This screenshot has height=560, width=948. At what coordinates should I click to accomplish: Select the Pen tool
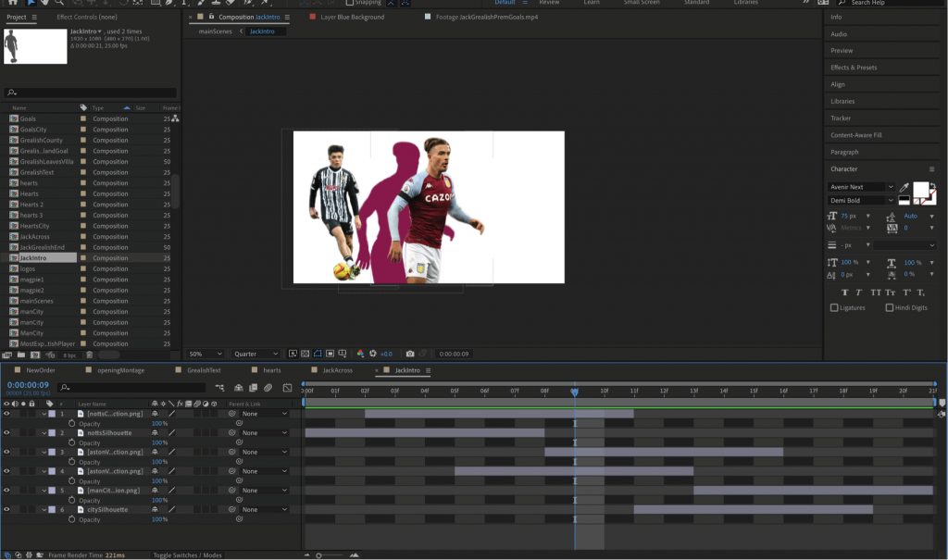tap(168, 4)
